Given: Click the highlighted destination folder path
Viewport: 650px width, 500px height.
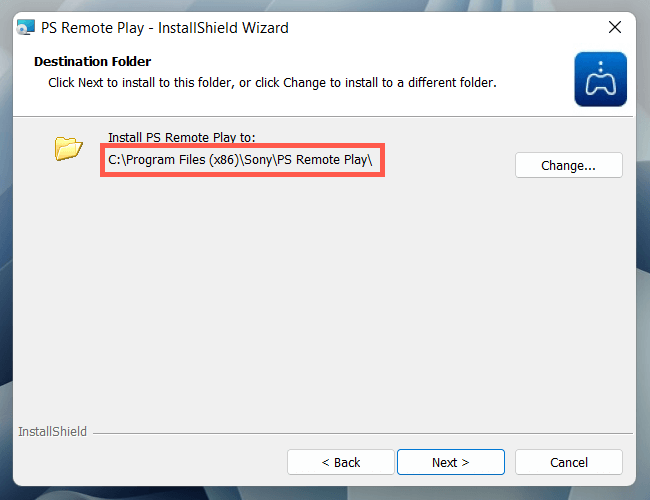Looking at the screenshot, I should [242, 159].
